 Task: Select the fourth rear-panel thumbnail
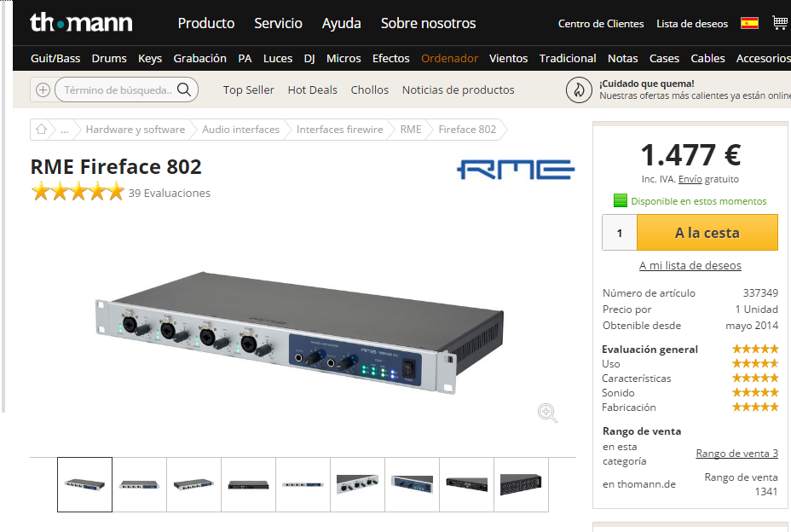[x=248, y=484]
